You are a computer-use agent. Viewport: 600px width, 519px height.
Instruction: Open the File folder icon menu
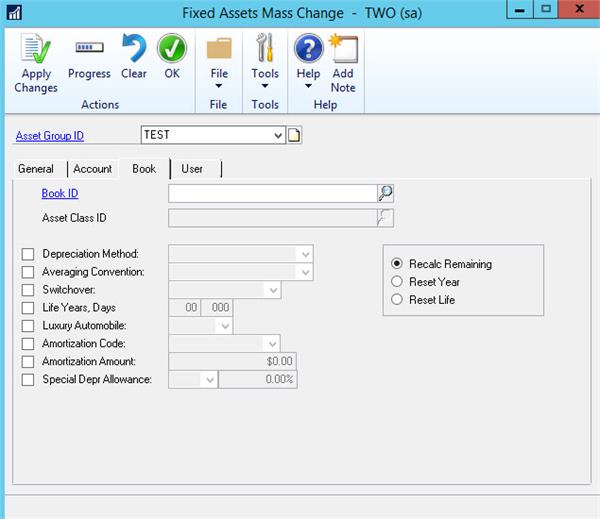pos(218,49)
